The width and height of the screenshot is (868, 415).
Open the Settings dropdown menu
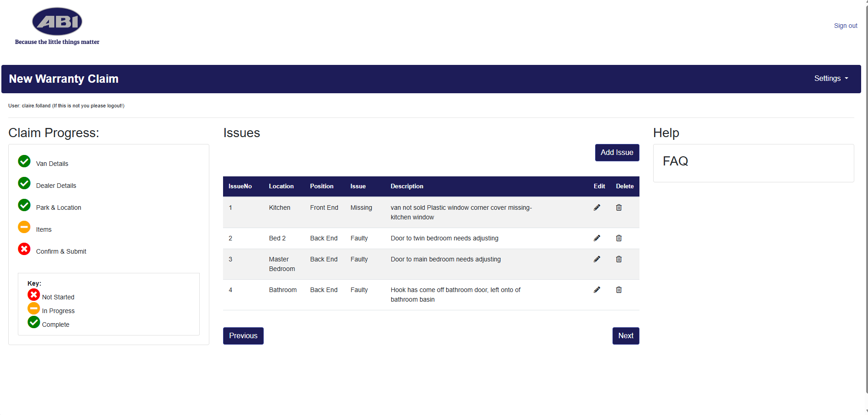pyautogui.click(x=831, y=79)
